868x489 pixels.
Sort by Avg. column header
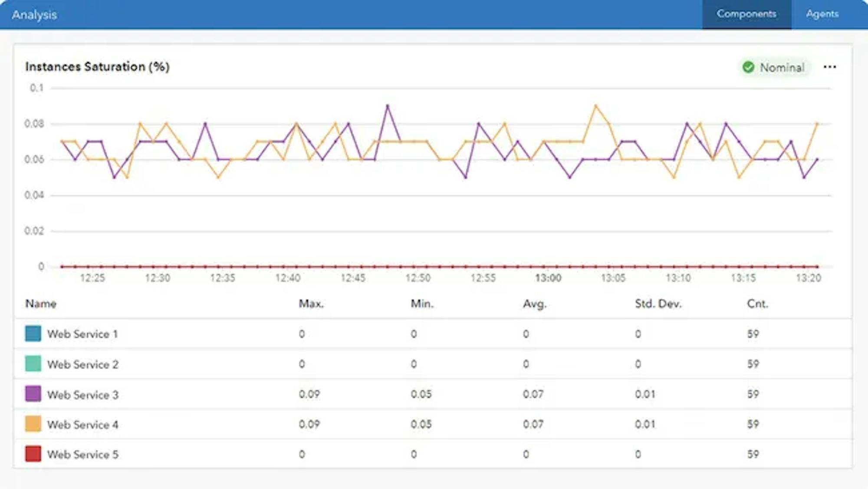pyautogui.click(x=534, y=304)
